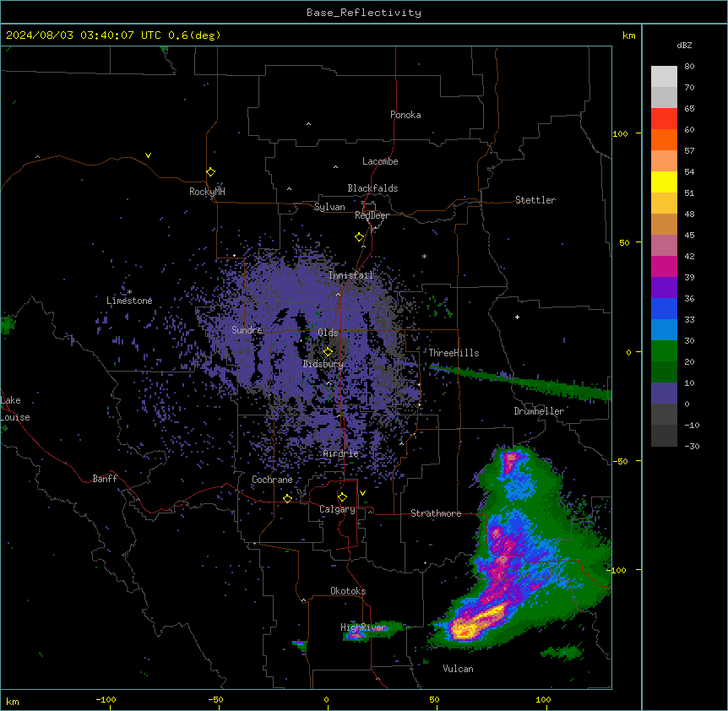The image size is (728, 711).
Task: Click the Innisfail label
Action: (351, 275)
